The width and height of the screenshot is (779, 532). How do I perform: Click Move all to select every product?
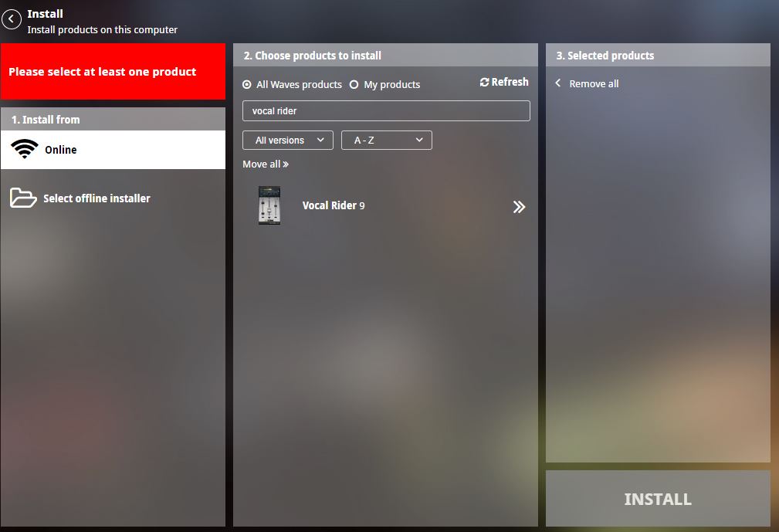pos(266,164)
